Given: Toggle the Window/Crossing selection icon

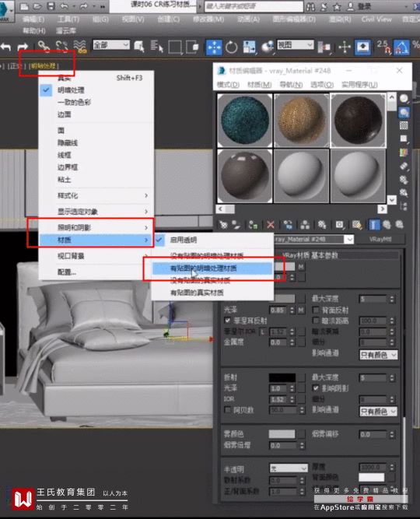Looking at the screenshot, I should 192,47.
